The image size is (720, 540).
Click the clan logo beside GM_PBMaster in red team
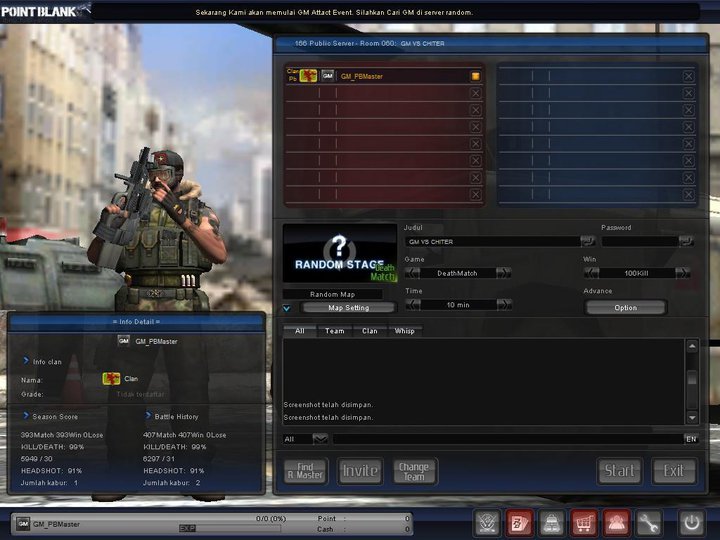pos(308,76)
